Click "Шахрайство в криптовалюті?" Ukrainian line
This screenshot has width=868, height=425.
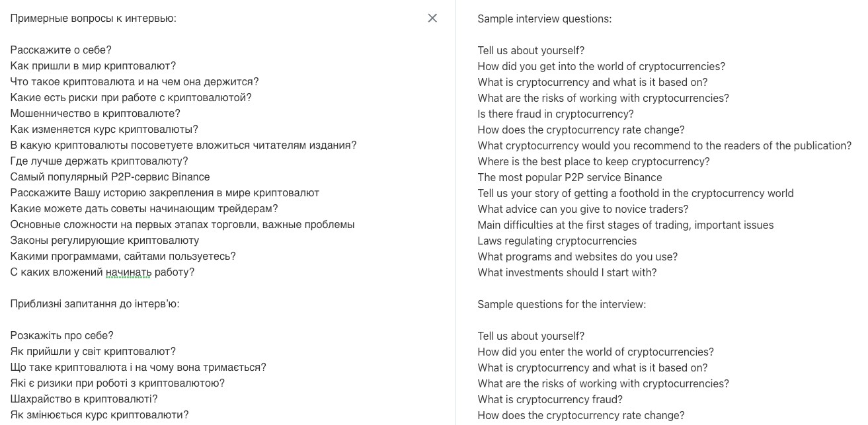point(84,399)
